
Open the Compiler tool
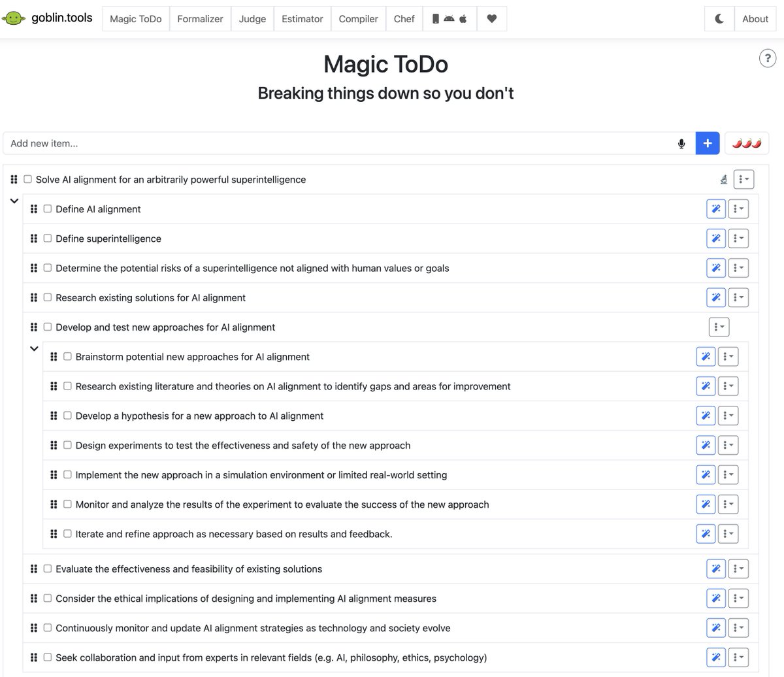(359, 19)
